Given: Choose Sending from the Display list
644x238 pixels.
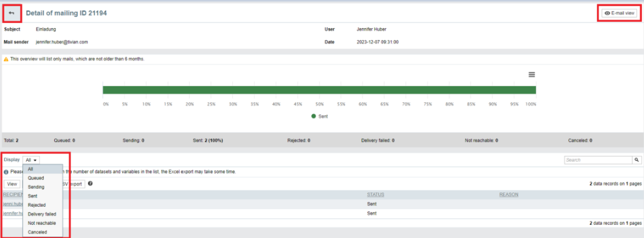Looking at the screenshot, I should click(x=42, y=187).
